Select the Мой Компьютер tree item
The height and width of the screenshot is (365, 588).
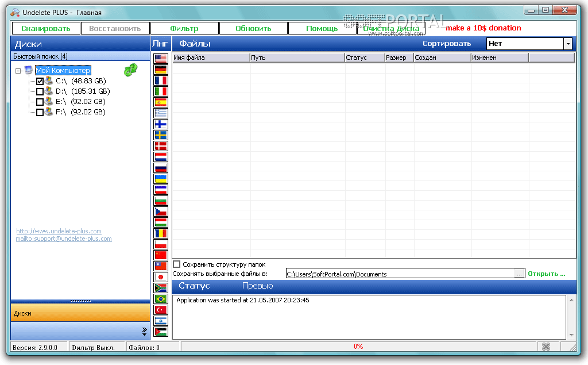pyautogui.click(x=63, y=70)
